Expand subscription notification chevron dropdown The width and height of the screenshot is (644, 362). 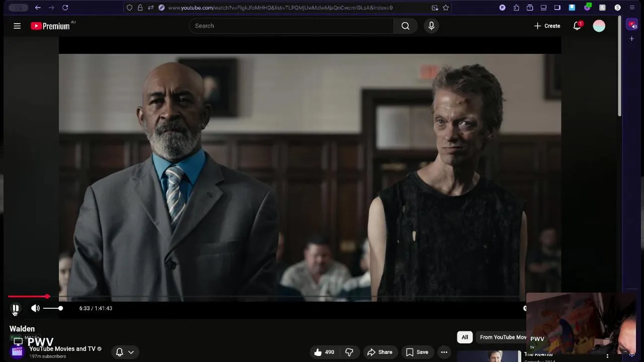click(131, 352)
